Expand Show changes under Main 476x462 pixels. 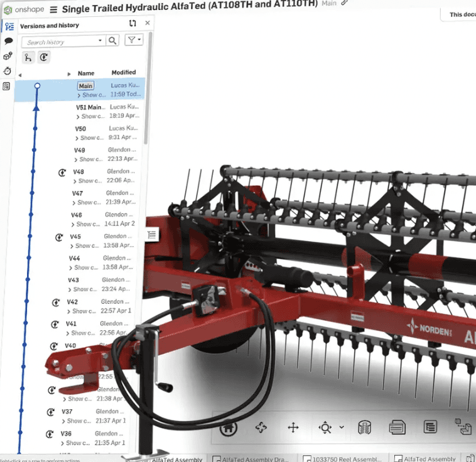coord(92,95)
